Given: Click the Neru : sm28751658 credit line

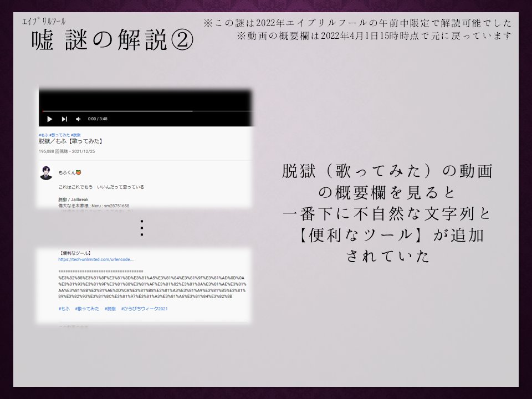Looking at the screenshot, I should (x=94, y=206).
